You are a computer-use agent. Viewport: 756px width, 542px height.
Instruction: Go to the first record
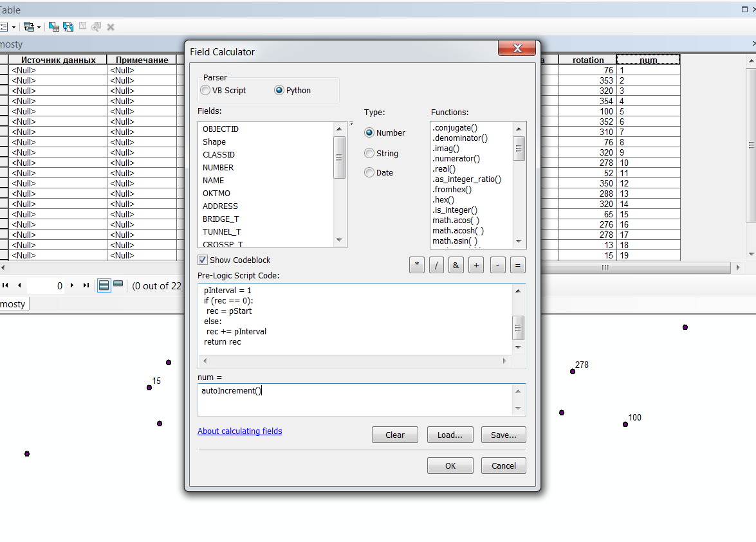click(5, 285)
